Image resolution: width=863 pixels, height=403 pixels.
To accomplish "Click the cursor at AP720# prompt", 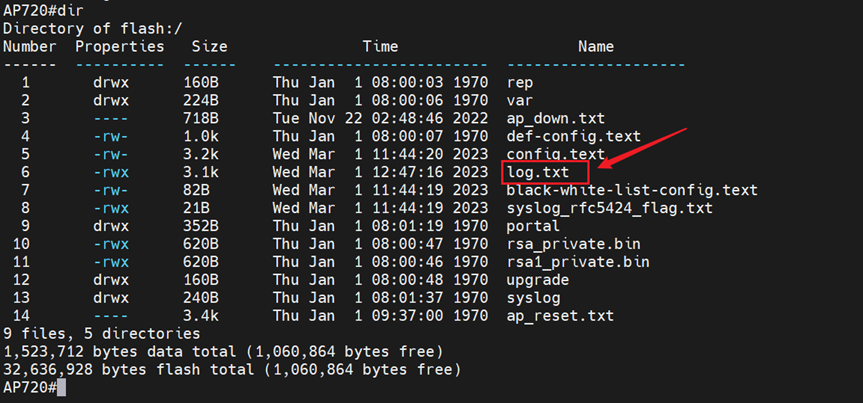I will coord(62,388).
